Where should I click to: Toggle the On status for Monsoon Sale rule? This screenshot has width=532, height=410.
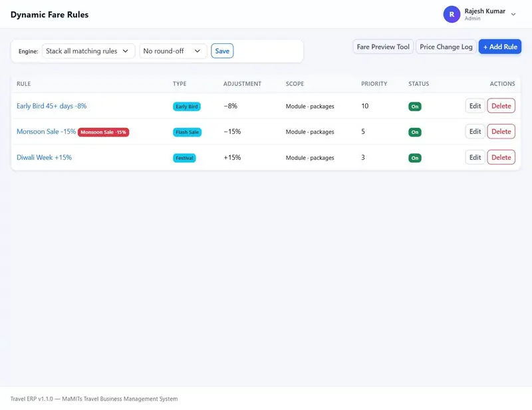[x=414, y=132]
